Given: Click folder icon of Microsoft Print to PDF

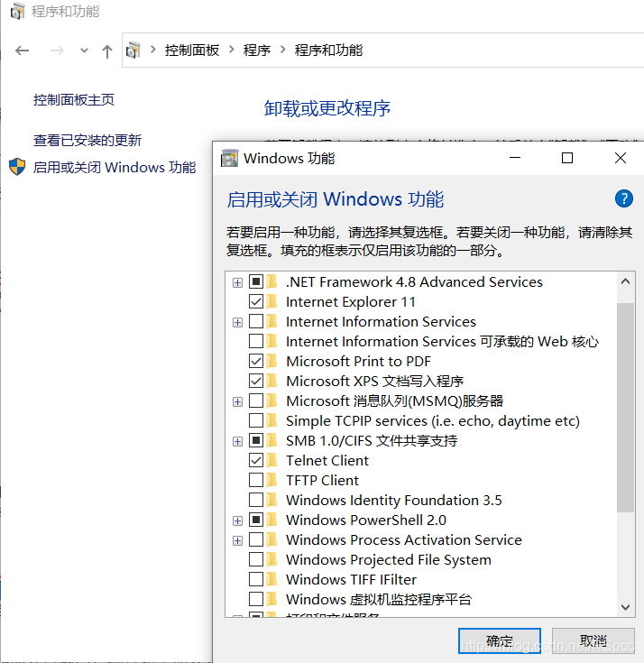Looking at the screenshot, I should 272,361.
